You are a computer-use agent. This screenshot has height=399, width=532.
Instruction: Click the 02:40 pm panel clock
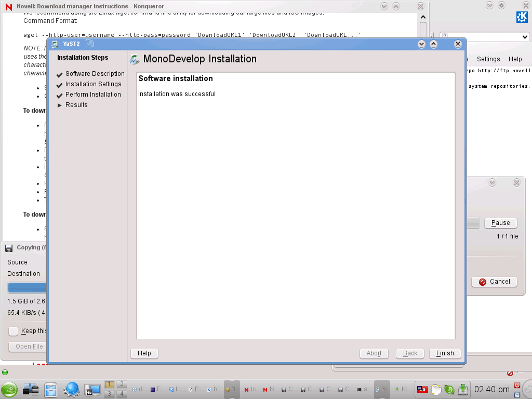click(491, 390)
